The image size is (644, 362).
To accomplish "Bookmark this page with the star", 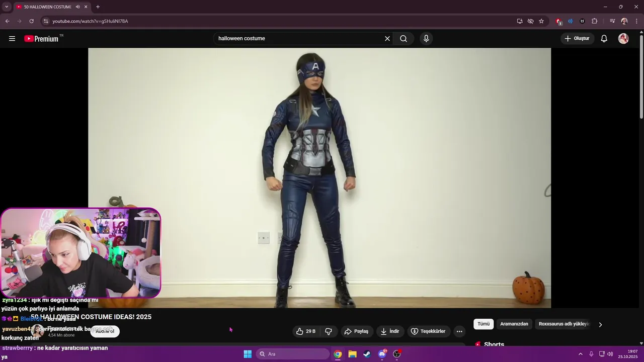I will click(541, 21).
